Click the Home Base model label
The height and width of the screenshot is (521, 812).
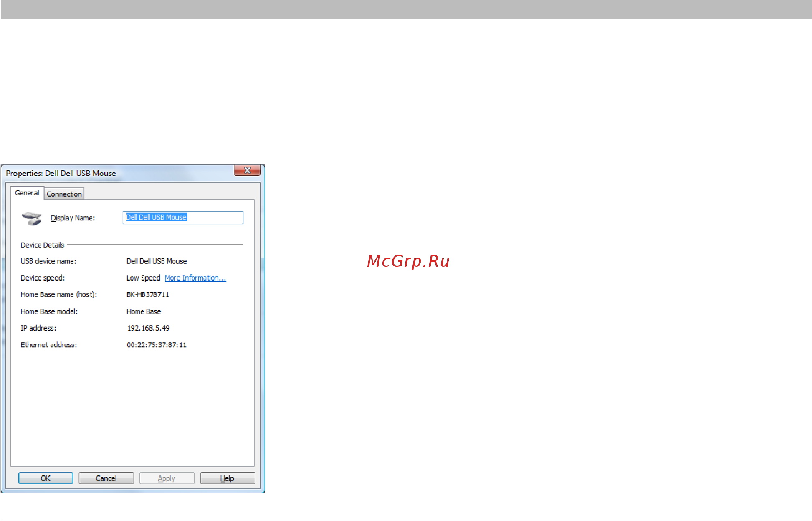49,311
